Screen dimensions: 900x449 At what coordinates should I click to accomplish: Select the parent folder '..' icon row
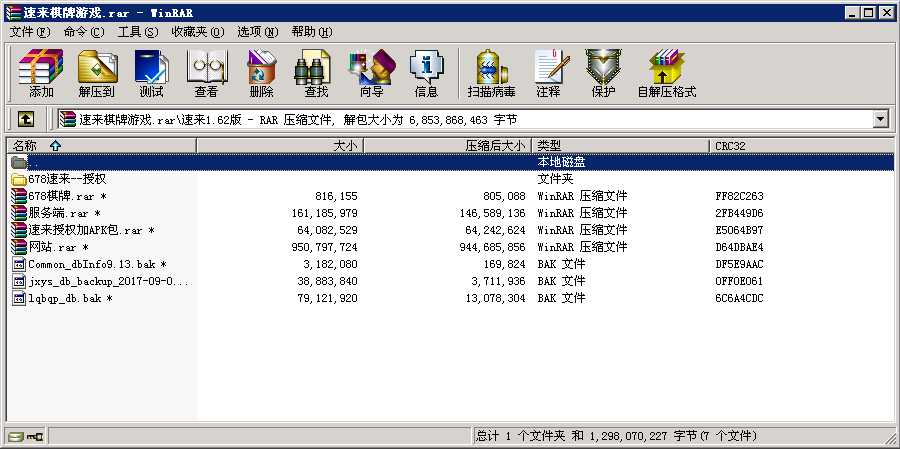coord(449,162)
